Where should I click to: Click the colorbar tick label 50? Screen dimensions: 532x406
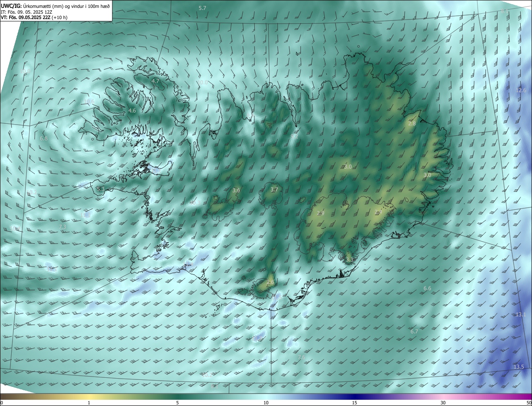pyautogui.click(x=529, y=403)
